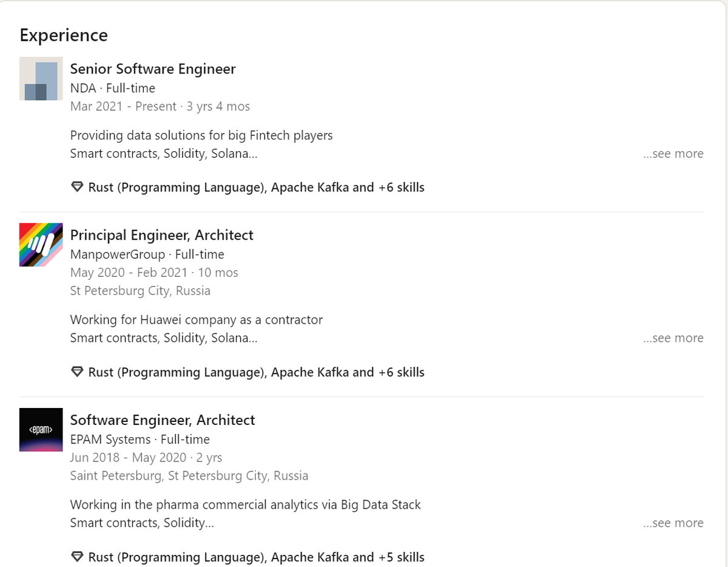This screenshot has height=567, width=728.
Task: Expand "see more" for the EPAM Systems description
Action: pos(673,523)
